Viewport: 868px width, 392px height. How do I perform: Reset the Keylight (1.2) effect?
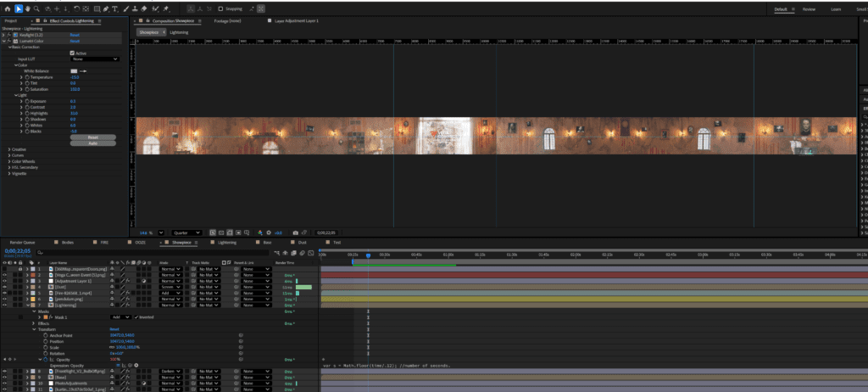click(x=75, y=35)
